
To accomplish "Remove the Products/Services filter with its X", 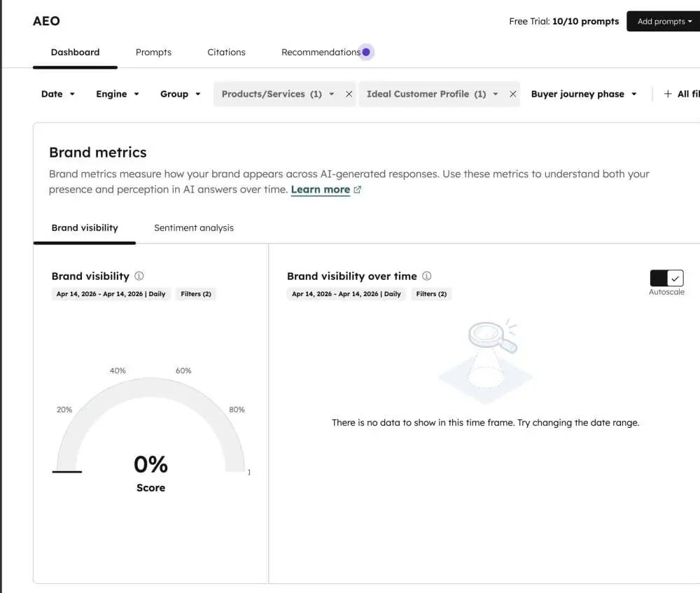I will coord(349,94).
